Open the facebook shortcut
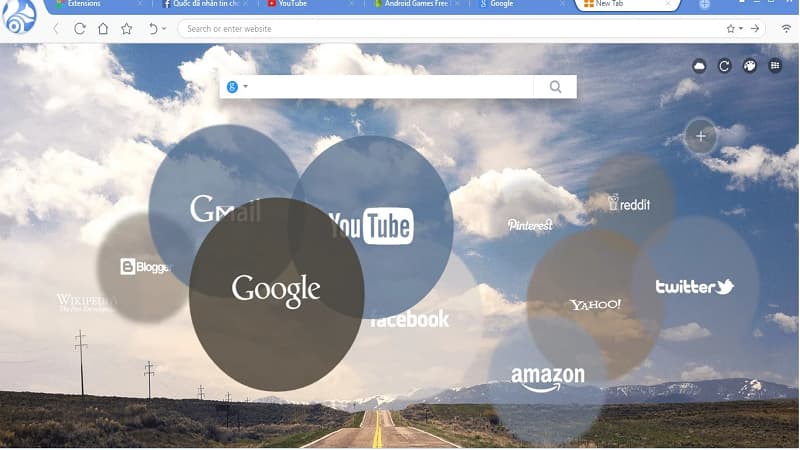Viewport: 800px width, 450px height. tap(410, 319)
